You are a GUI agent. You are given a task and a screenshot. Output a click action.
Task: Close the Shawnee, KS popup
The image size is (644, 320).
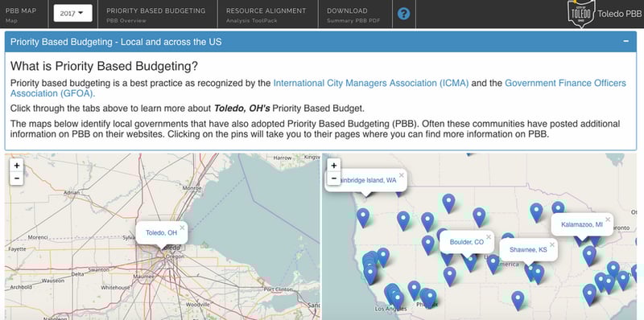(x=552, y=245)
